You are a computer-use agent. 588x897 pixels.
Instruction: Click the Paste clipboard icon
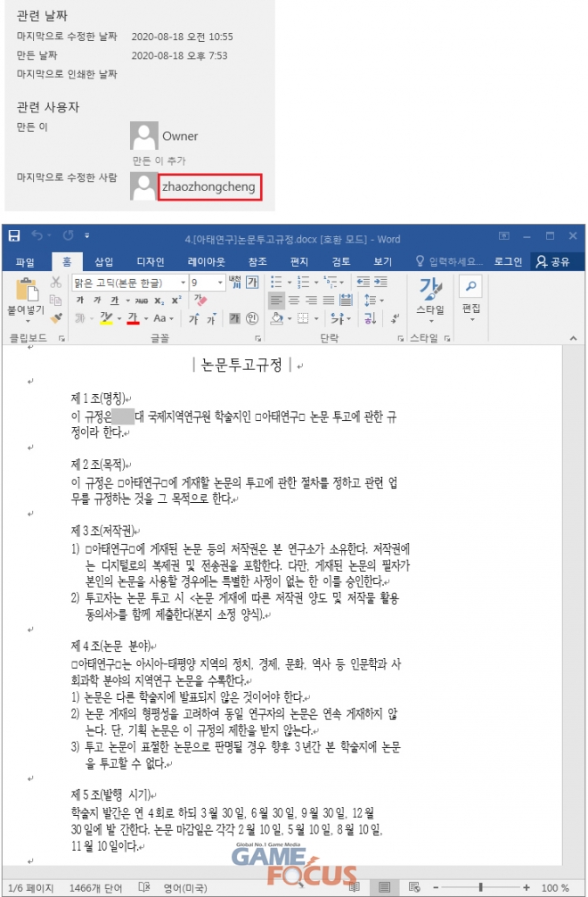(28, 292)
